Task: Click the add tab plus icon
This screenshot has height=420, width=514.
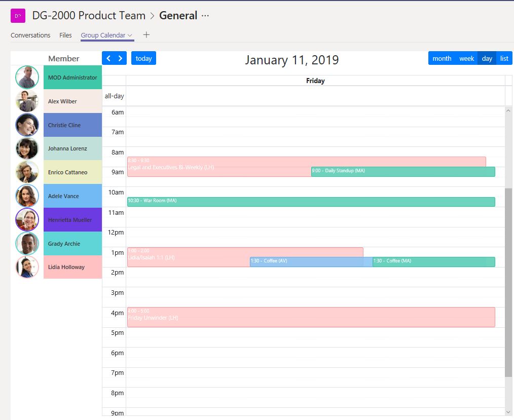Action: (x=145, y=35)
